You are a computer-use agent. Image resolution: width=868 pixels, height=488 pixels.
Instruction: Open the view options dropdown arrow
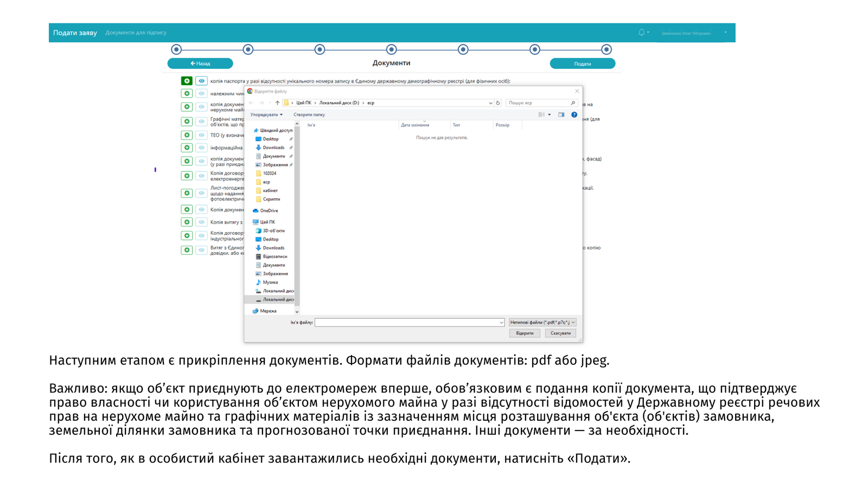tap(550, 115)
